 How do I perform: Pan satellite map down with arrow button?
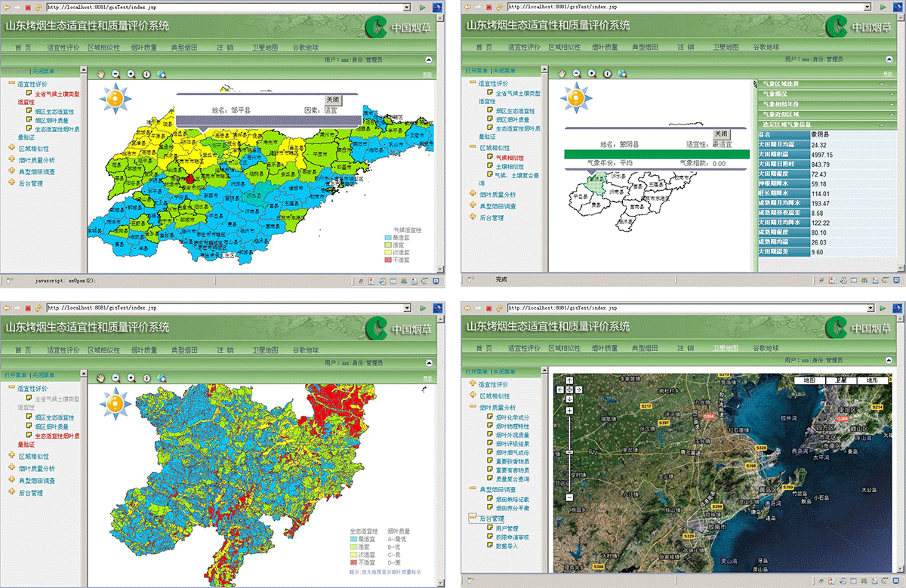pyautogui.click(x=569, y=398)
